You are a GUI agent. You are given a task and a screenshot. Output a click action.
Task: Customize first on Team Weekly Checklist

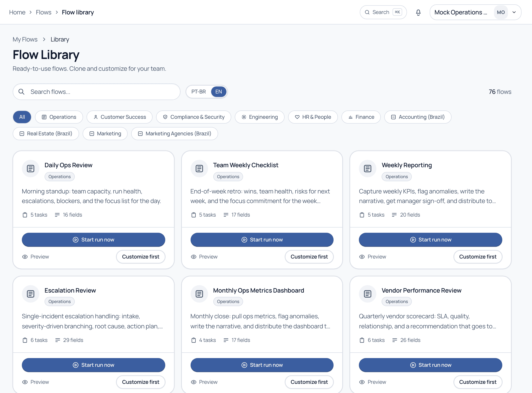309,257
